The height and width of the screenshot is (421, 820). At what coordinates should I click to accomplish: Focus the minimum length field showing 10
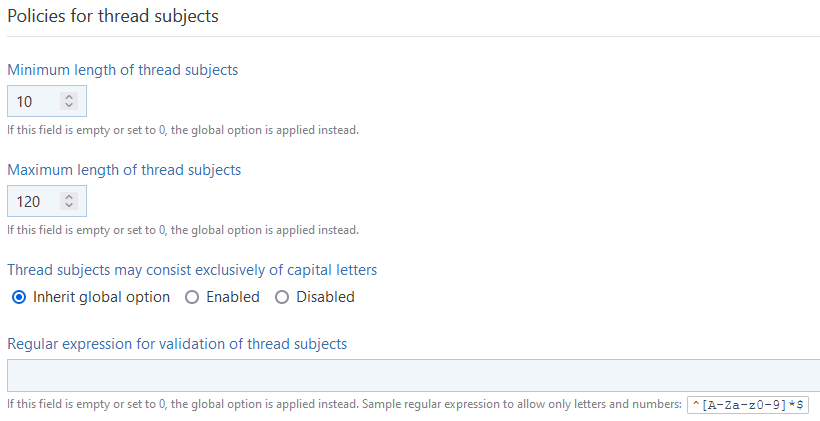tap(32, 101)
